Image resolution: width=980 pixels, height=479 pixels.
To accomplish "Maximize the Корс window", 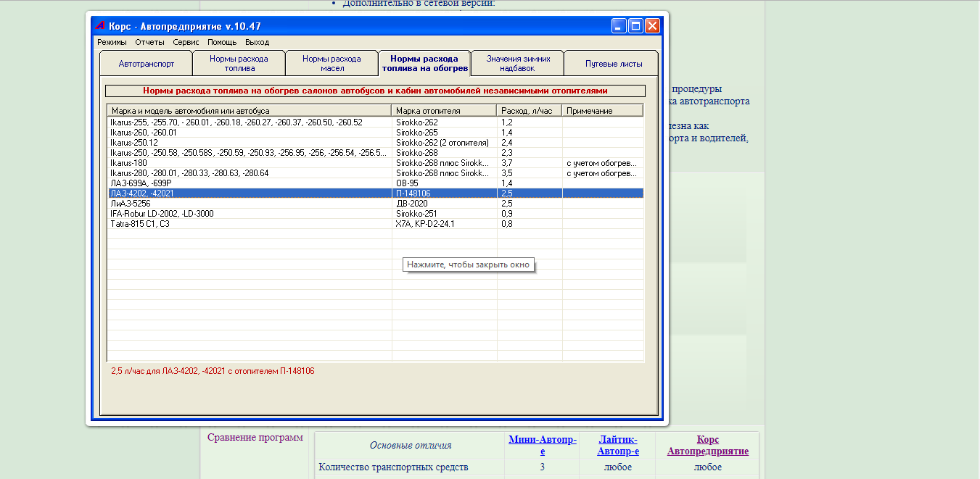I will pyautogui.click(x=635, y=26).
